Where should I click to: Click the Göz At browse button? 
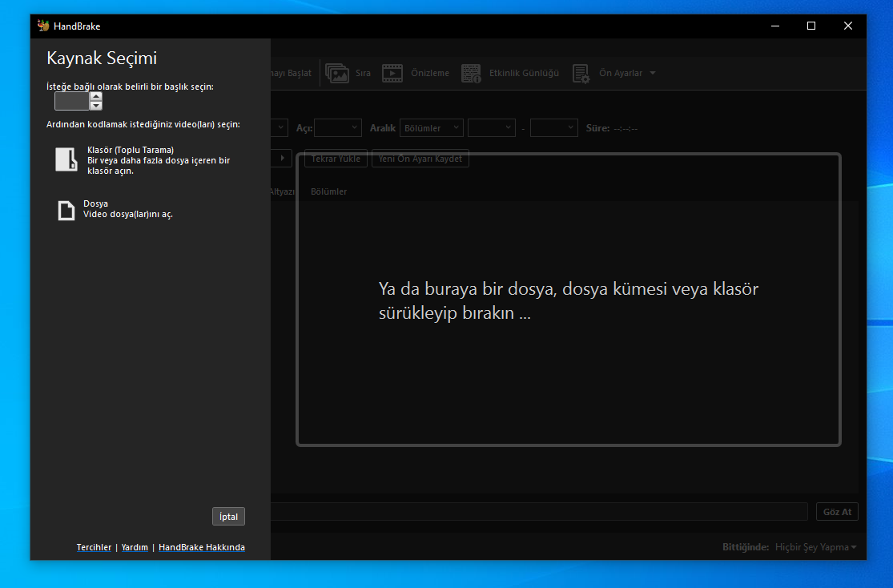tap(837, 512)
